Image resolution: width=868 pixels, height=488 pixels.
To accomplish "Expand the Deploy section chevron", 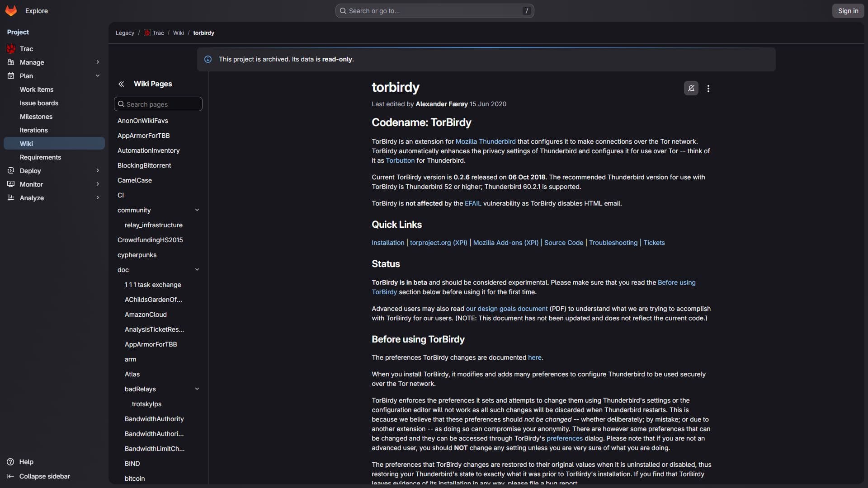I will click(98, 171).
